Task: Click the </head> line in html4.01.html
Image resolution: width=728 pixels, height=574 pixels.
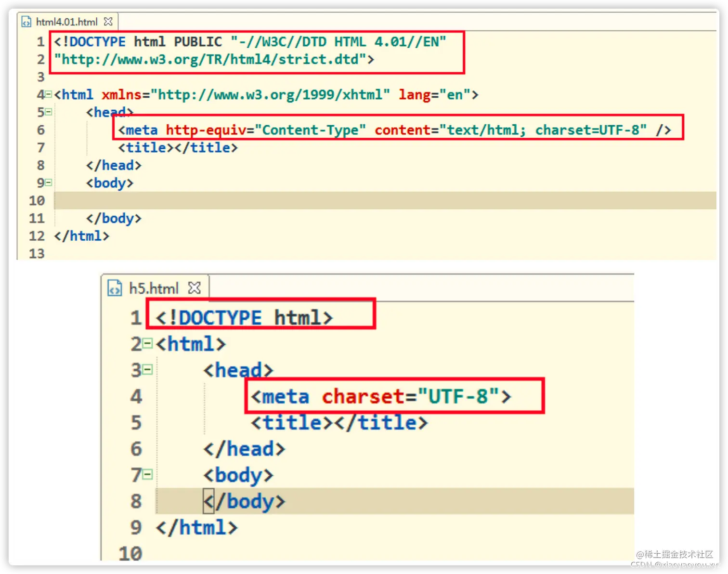Action: [x=114, y=165]
